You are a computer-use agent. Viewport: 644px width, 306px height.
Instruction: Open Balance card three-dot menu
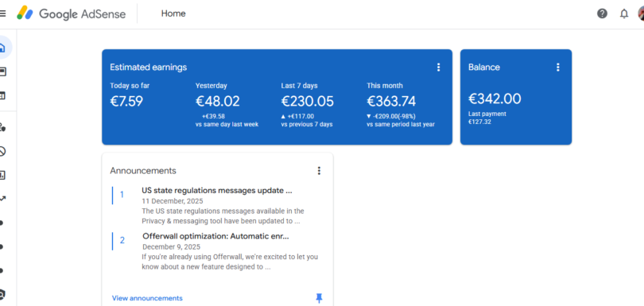558,68
